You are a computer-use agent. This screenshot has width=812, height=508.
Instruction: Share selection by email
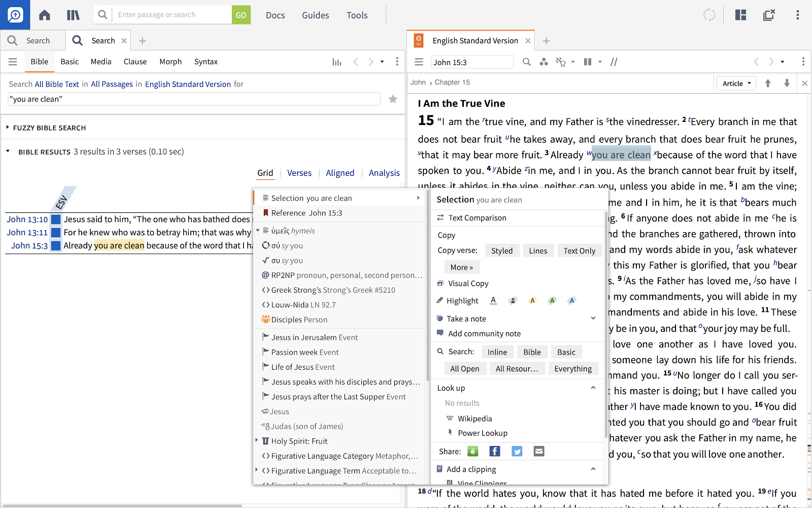click(x=539, y=451)
